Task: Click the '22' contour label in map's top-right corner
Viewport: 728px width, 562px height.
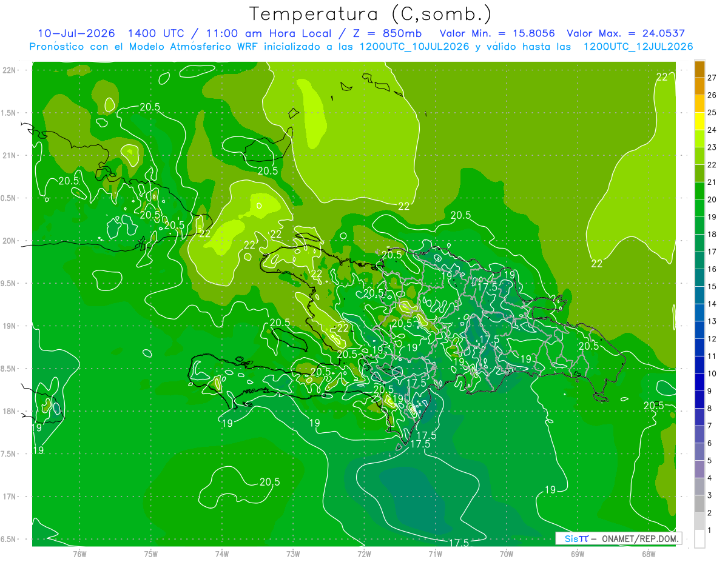Action: 663,76
